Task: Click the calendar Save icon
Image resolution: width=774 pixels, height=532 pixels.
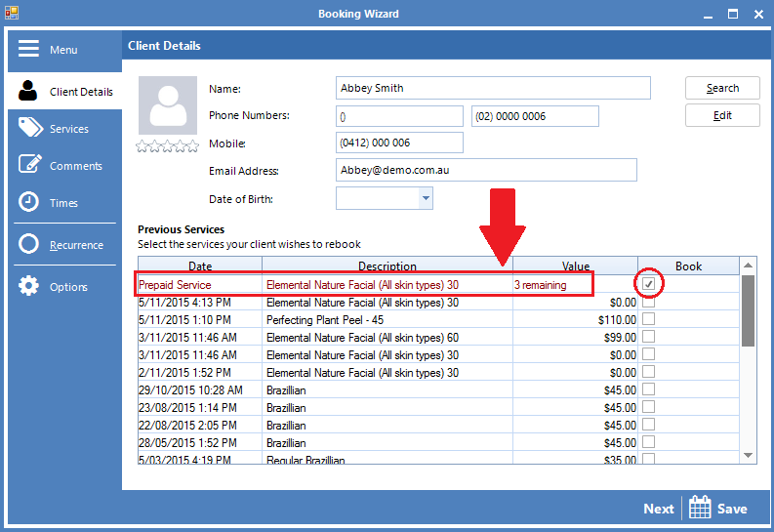Action: click(700, 508)
